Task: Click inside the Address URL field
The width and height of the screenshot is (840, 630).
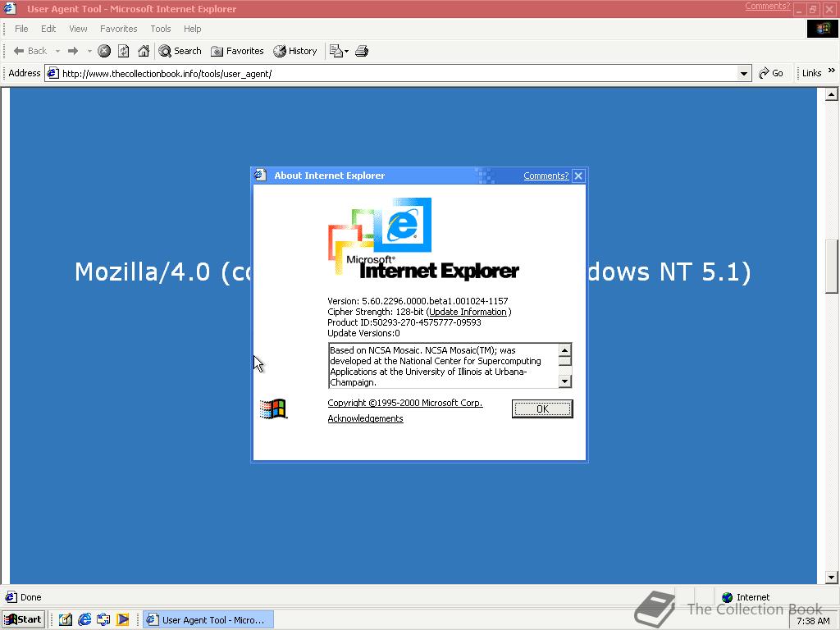Action: 398,73
